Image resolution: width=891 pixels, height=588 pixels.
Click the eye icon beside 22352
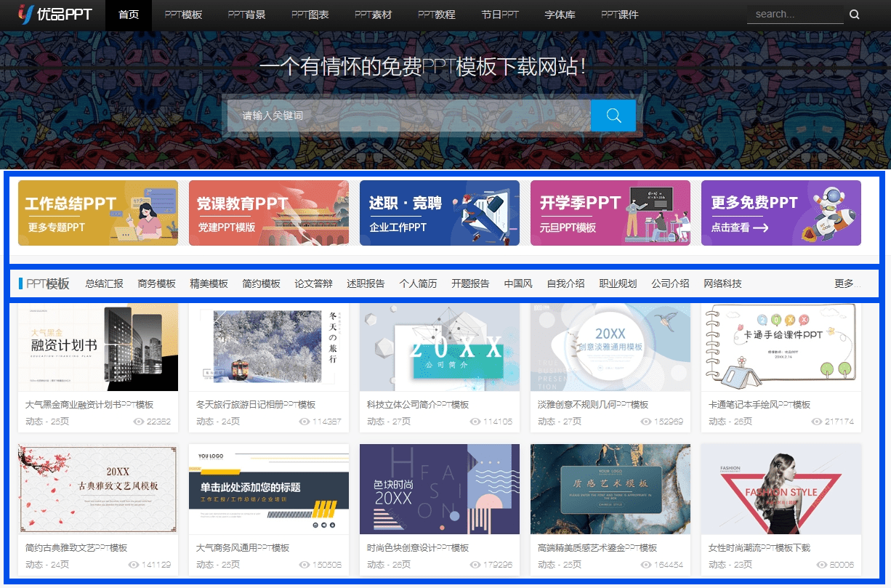[x=139, y=422]
